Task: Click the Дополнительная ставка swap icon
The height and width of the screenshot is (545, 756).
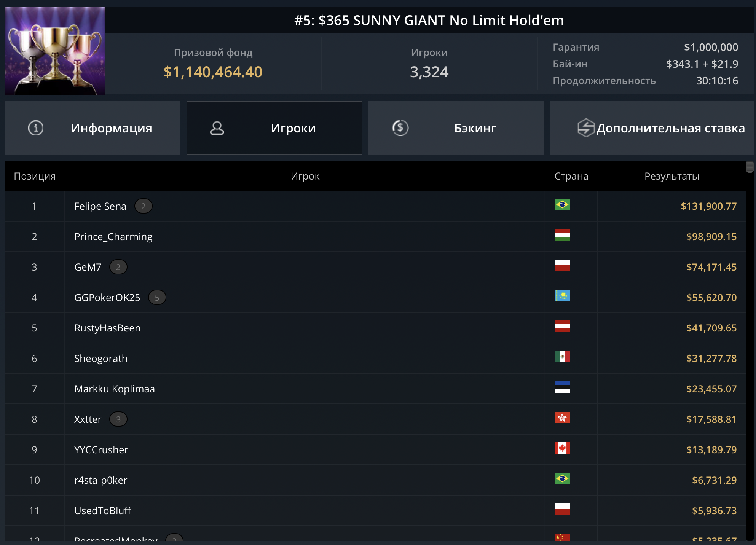Action: [x=586, y=128]
